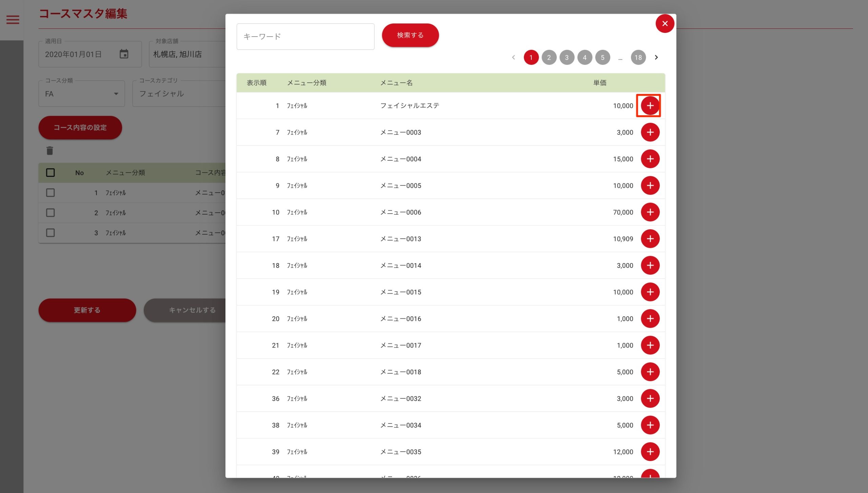Tick checkbox for row No 3

(51, 233)
